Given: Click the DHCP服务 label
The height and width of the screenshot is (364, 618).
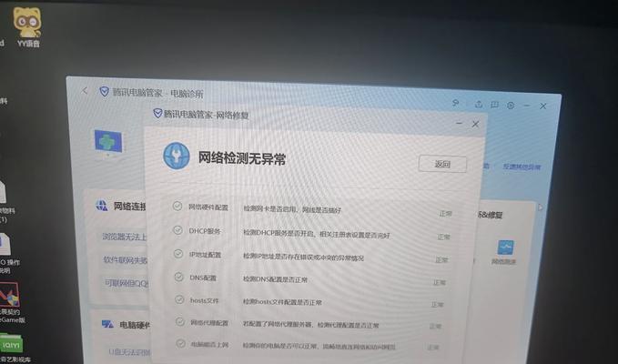Looking at the screenshot, I should tap(205, 231).
